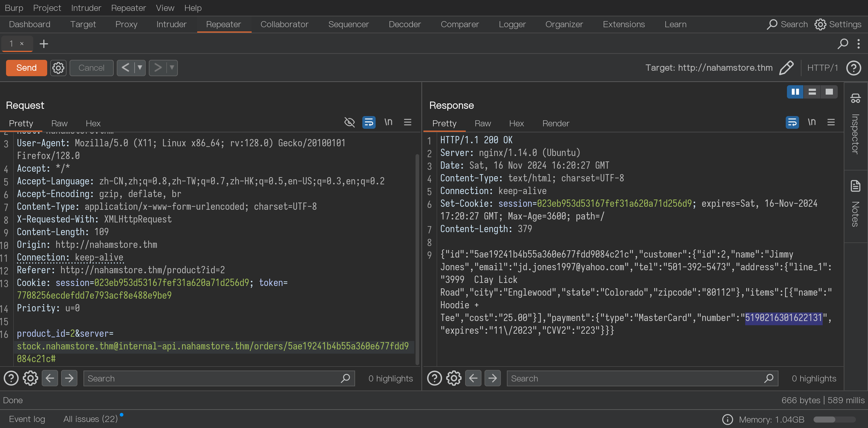Select tabbed combined layout

click(x=829, y=92)
